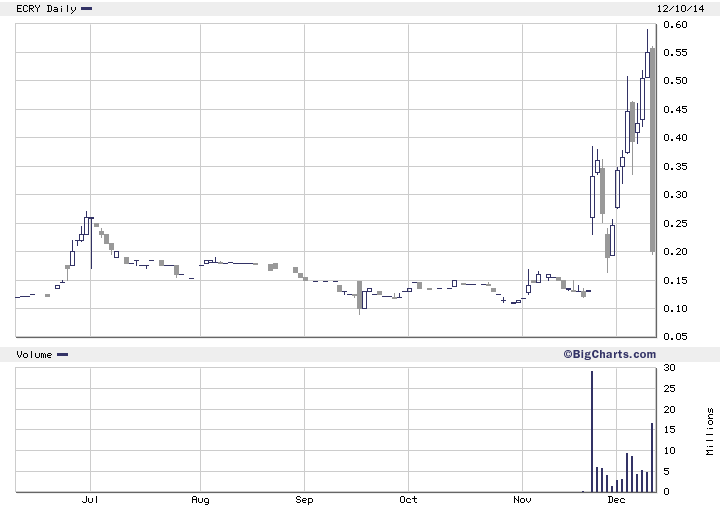The width and height of the screenshot is (720, 510).
Task: Click the dark blue ECRY Daily legend marker
Action: click(86, 8)
